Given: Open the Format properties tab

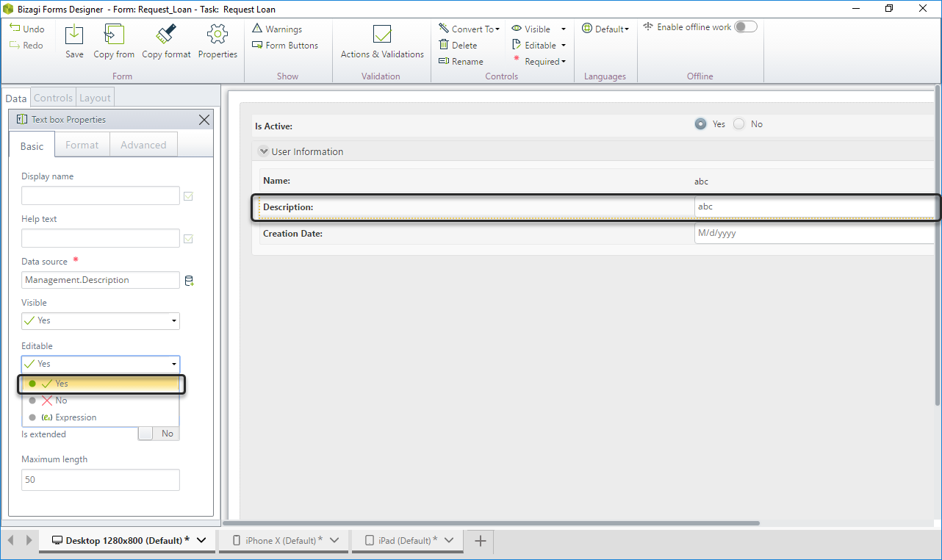Looking at the screenshot, I should click(82, 145).
